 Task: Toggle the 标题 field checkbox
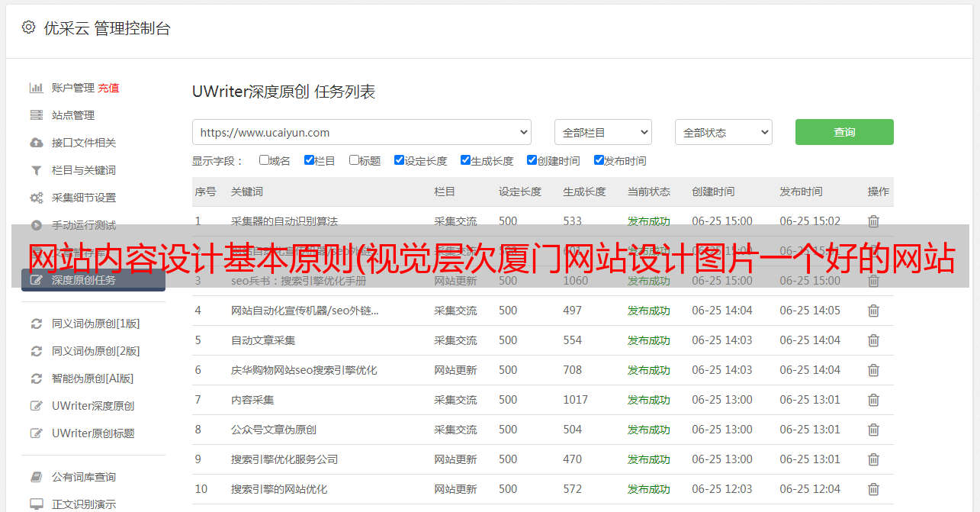[354, 160]
